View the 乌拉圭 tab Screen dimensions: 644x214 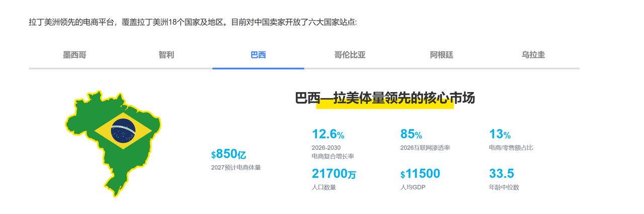coord(533,55)
